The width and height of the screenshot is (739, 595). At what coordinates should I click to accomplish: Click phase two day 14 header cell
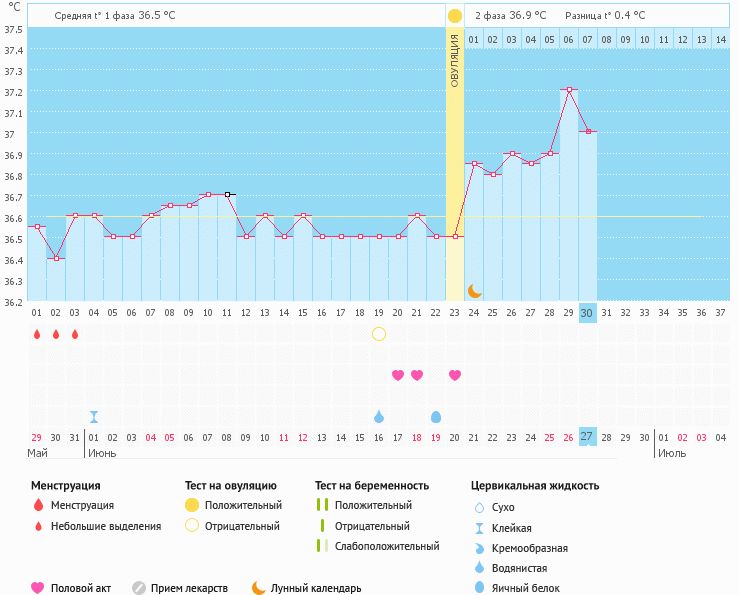pos(721,40)
